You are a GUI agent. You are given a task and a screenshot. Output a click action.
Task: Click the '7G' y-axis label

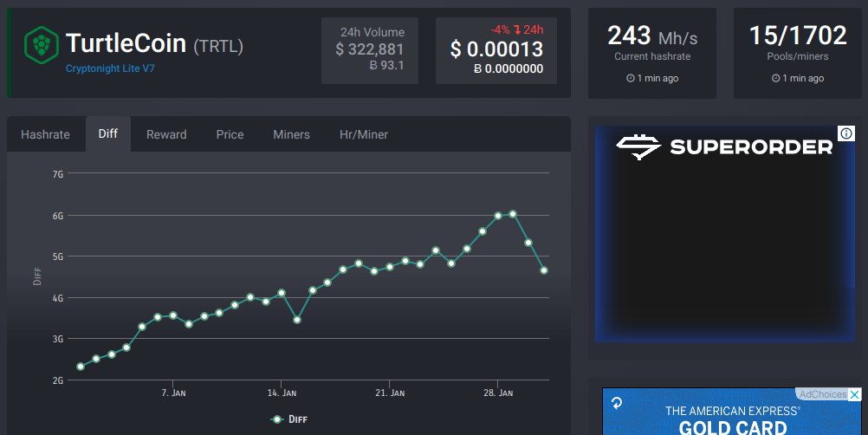57,174
